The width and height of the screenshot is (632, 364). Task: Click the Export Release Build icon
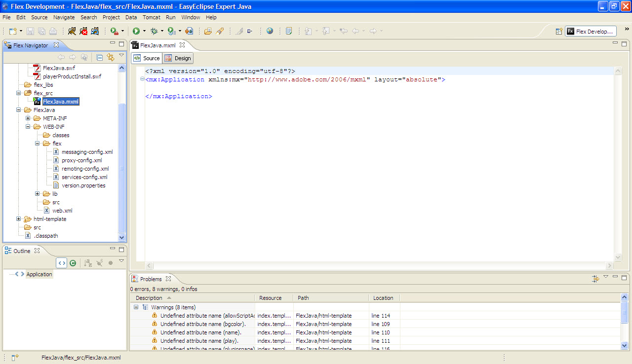189,31
